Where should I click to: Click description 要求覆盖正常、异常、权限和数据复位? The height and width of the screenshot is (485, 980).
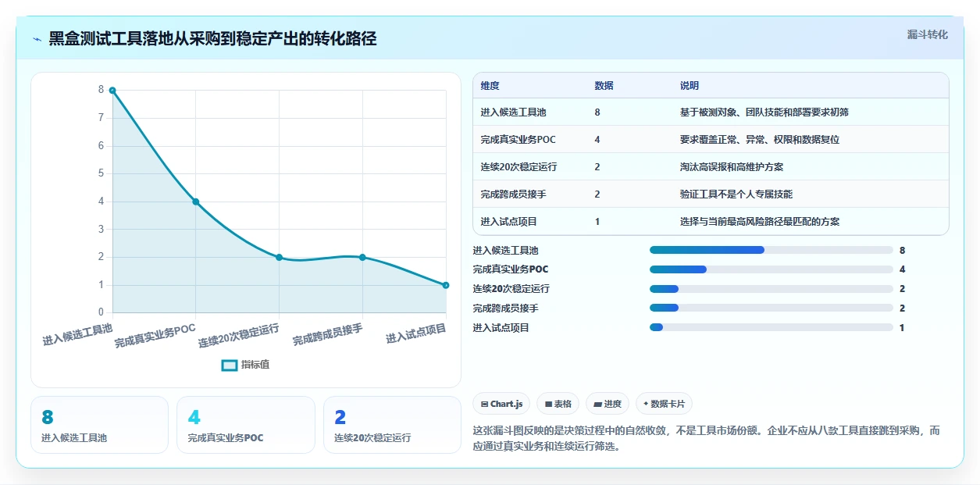760,140
